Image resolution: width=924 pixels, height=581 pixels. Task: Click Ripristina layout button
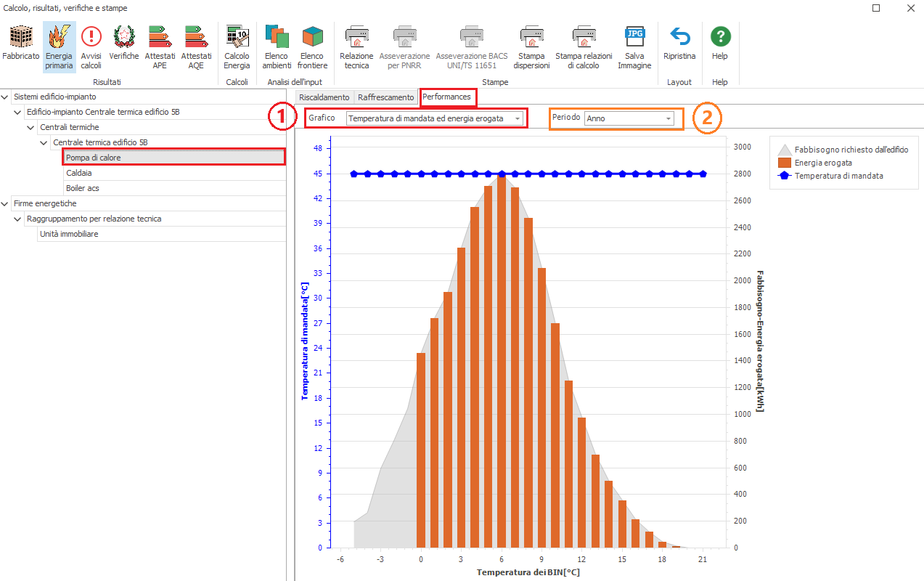coord(679,43)
